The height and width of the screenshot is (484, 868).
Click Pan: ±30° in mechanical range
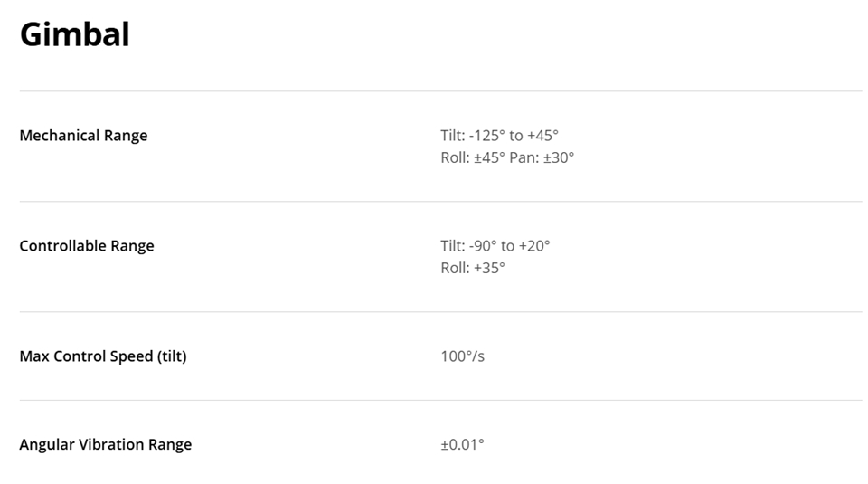coord(542,157)
